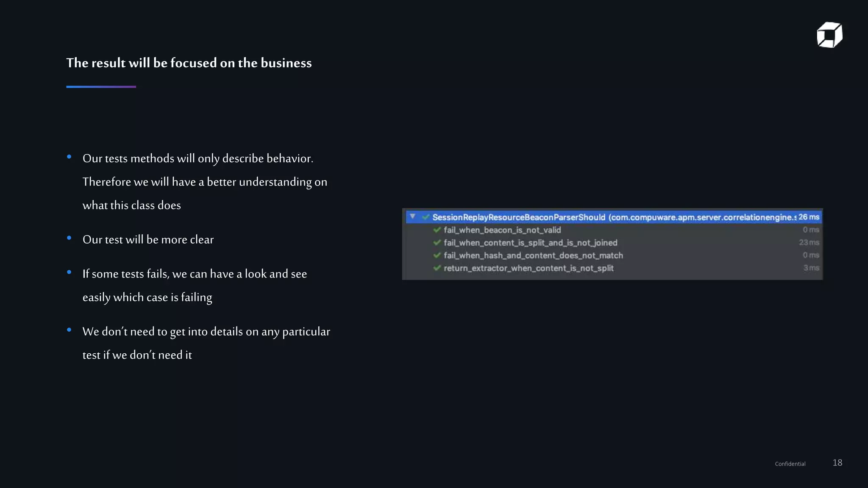Collapse the SessionReplayResourceBeaconParserShould test tree
The image size is (868, 488).
coord(412,216)
